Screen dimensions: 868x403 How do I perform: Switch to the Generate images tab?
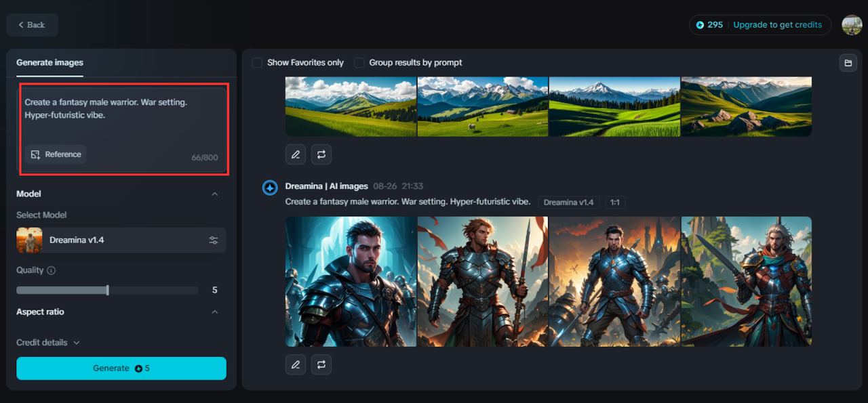[x=50, y=62]
